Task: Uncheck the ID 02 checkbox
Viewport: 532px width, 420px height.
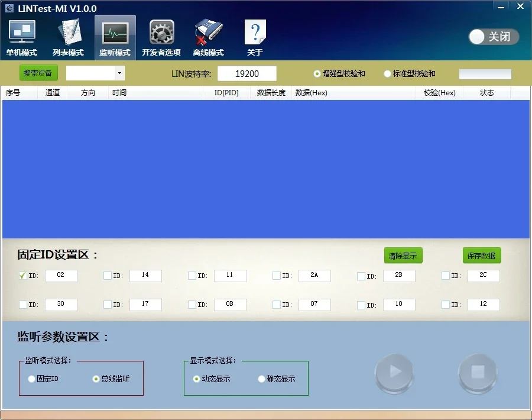Action: [x=22, y=276]
